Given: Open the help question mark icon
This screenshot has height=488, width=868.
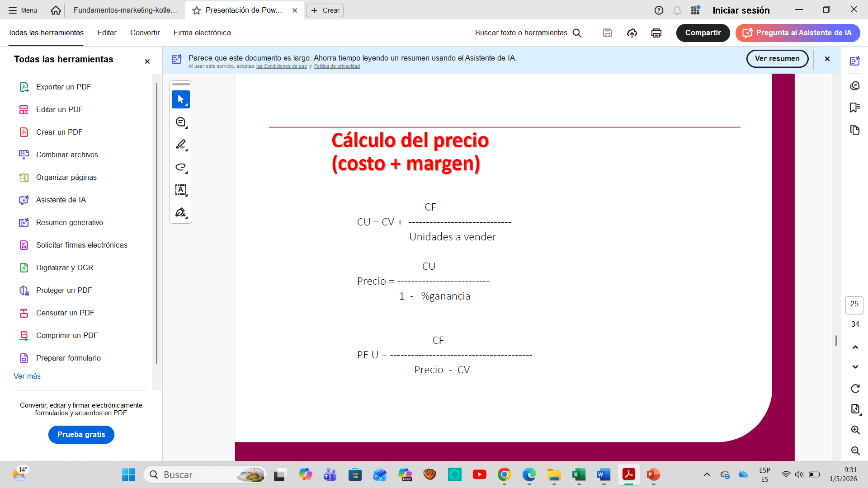Looking at the screenshot, I should (659, 10).
